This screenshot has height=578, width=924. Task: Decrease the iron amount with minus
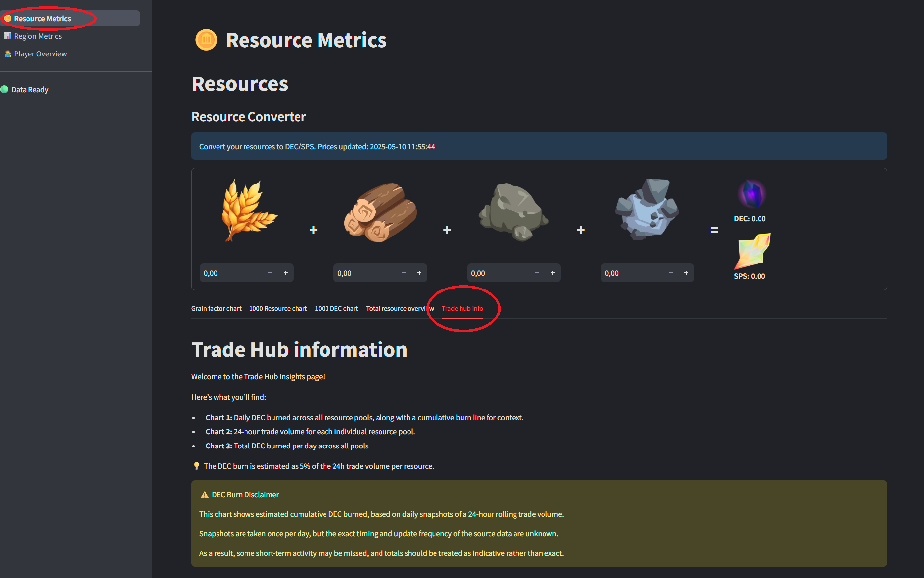click(671, 273)
